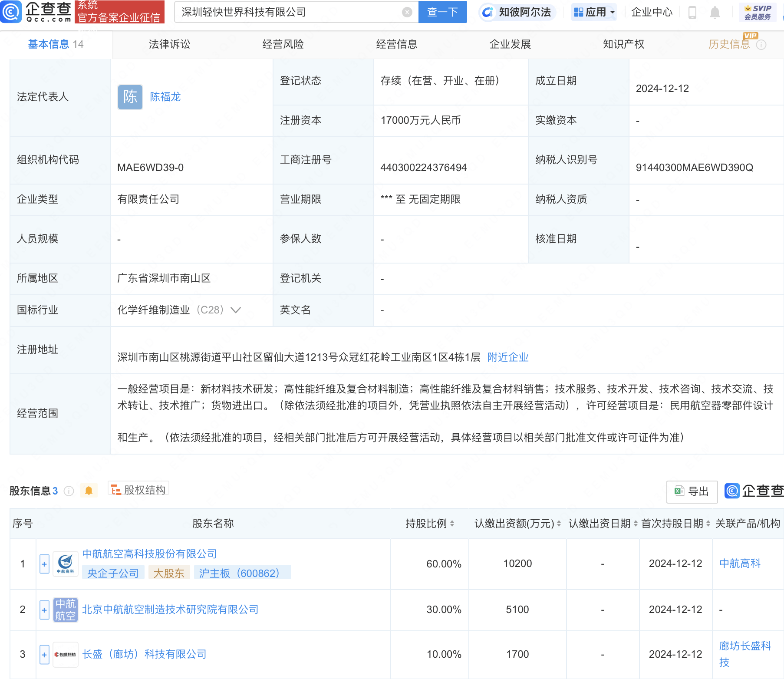Open the 知彼阿尔法 AI assistant
Screen dimensions: 784x679
517,12
